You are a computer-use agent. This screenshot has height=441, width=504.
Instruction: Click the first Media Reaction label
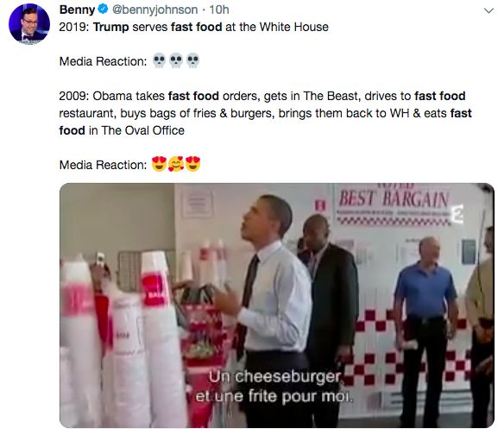pos(103,61)
